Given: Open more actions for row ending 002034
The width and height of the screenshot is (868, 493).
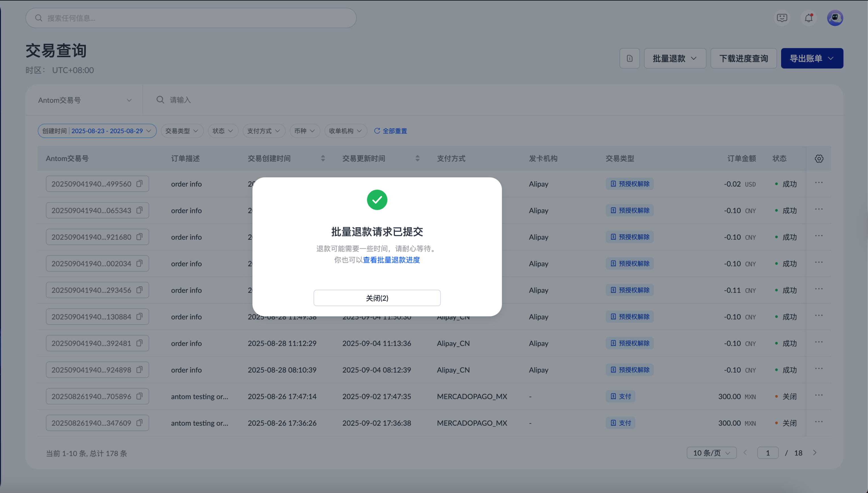Looking at the screenshot, I should (x=819, y=262).
